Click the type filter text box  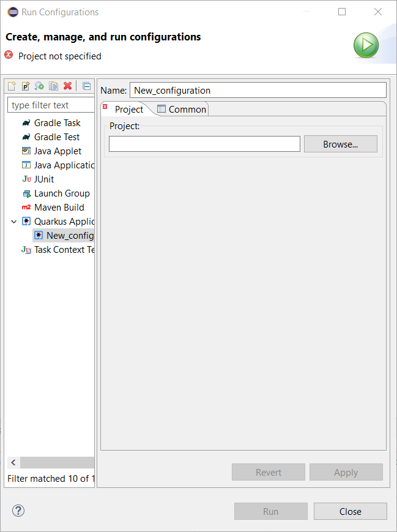pos(51,105)
